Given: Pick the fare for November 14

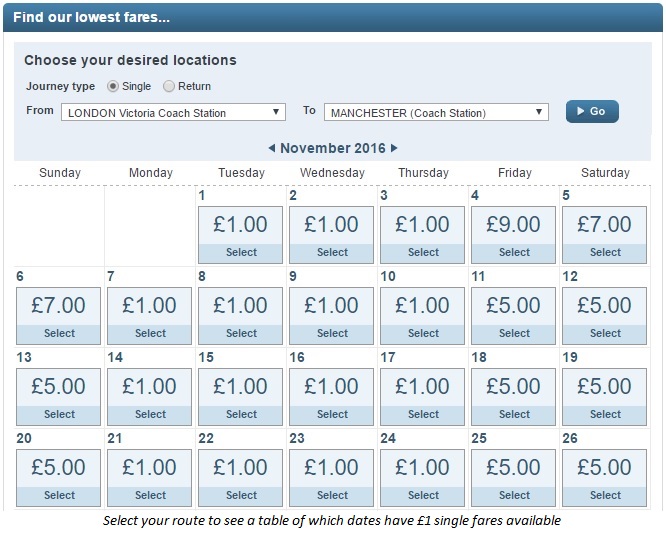Looking at the screenshot, I should coord(150,397).
